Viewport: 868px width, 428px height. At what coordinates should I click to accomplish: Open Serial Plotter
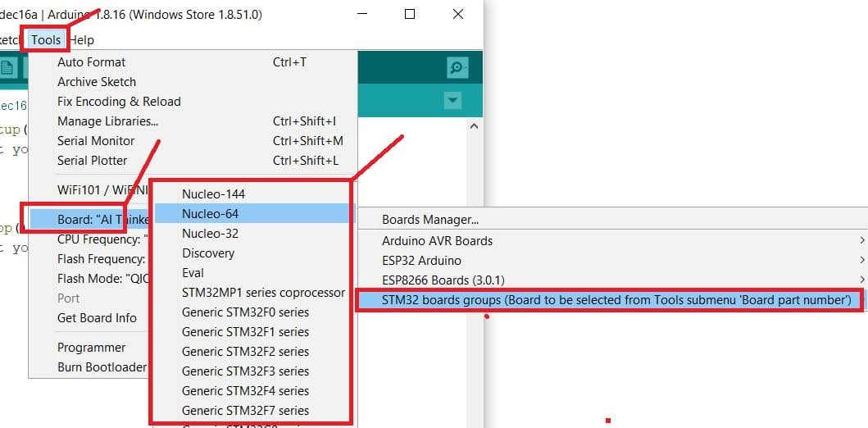click(x=193, y=161)
